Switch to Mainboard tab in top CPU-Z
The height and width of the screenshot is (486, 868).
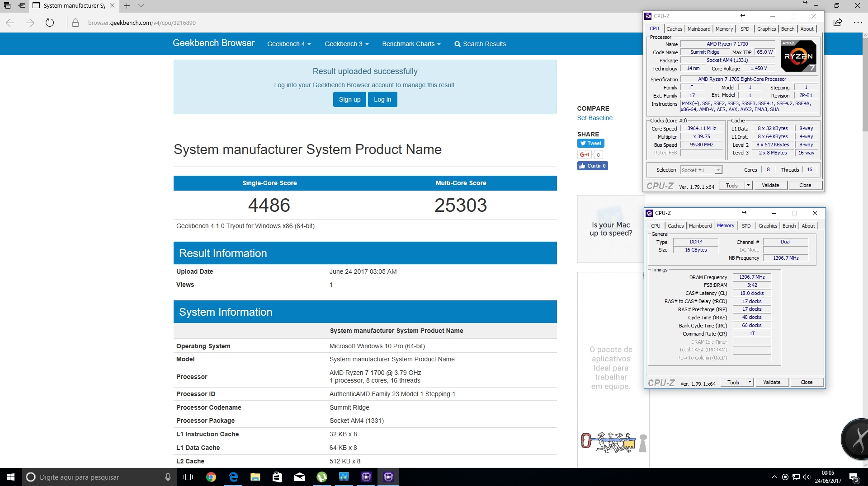point(699,29)
